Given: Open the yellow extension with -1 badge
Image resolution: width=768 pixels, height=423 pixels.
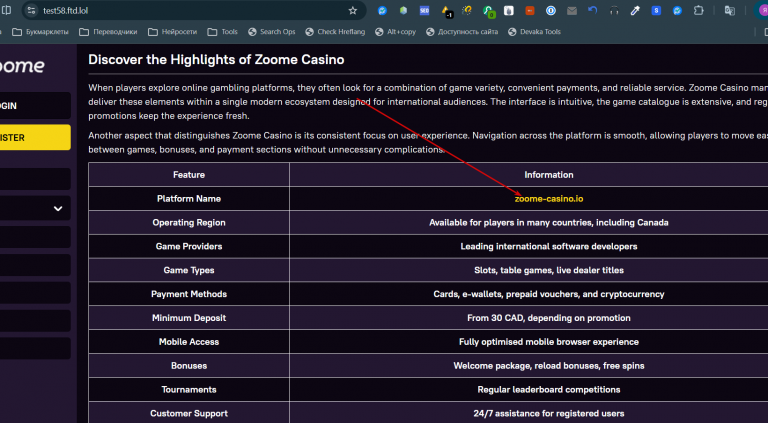Looking at the screenshot, I should (x=446, y=11).
